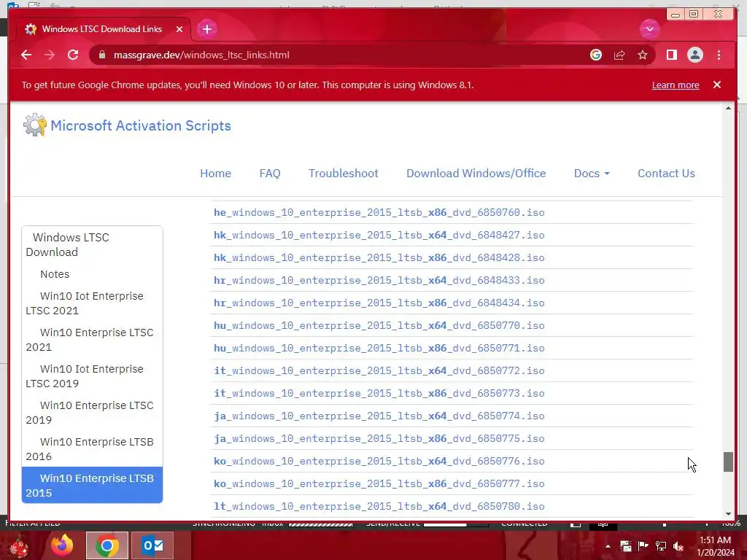
Task: Reload the current page
Action: [73, 55]
